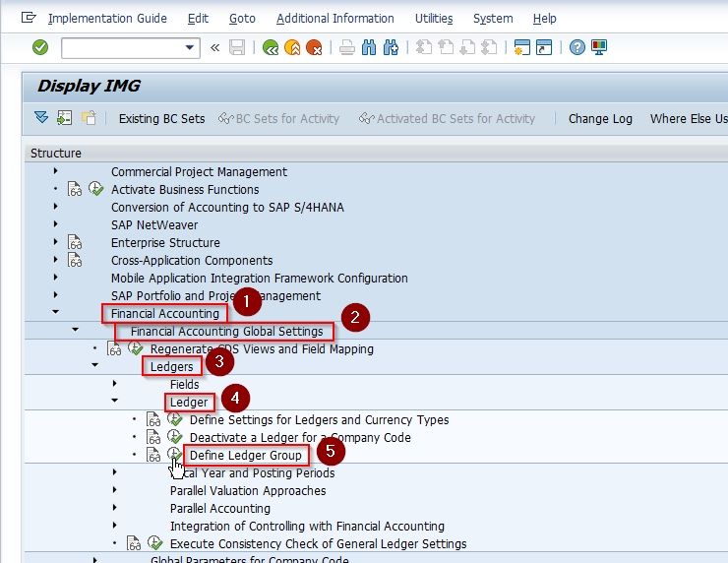Collapse Financial Accounting Global Settings node

[75, 330]
